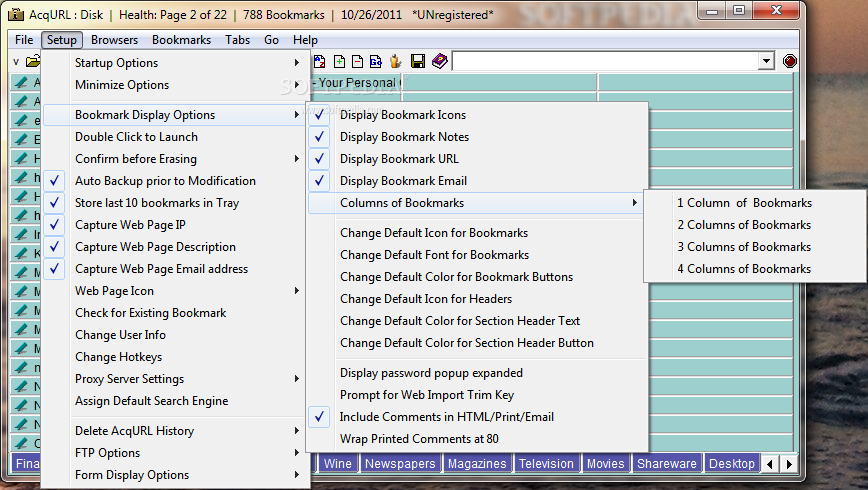Expand Confirm before Erasing submenu
The width and height of the screenshot is (868, 490).
click(174, 159)
